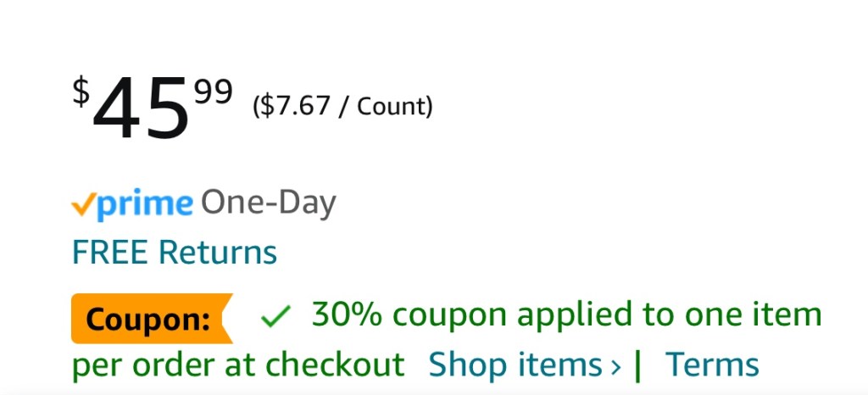The image size is (868, 395).
Task: Click the One-Day delivery text
Action: [268, 203]
